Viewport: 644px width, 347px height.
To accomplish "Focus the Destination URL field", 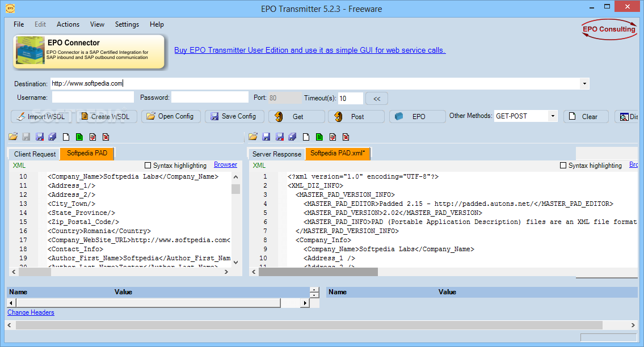I will pyautogui.click(x=314, y=84).
